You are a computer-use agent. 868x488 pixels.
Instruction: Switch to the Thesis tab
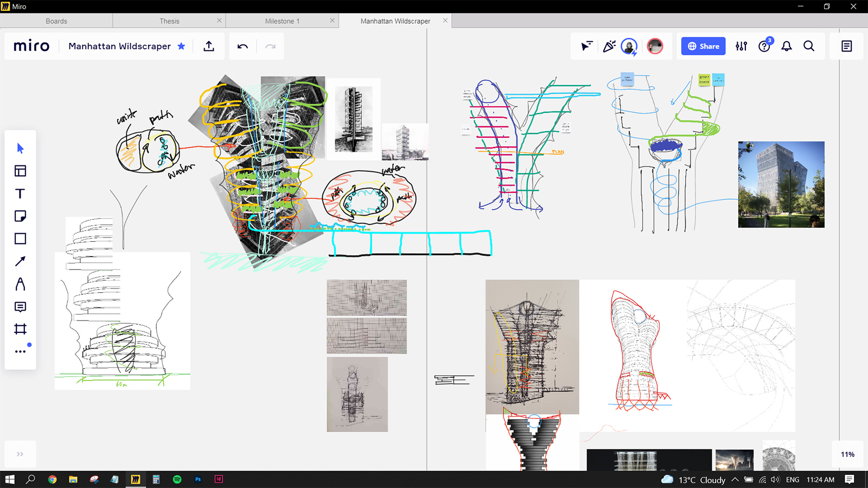pos(169,21)
